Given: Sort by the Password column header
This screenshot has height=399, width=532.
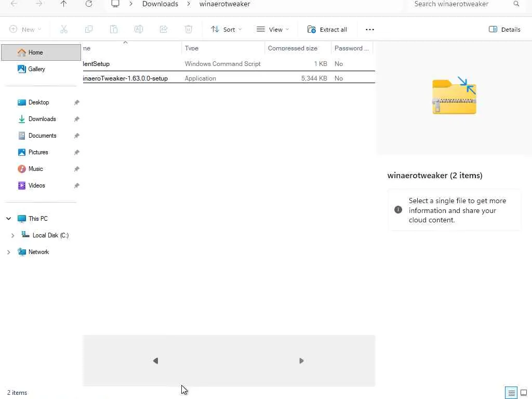Looking at the screenshot, I should pos(352,48).
